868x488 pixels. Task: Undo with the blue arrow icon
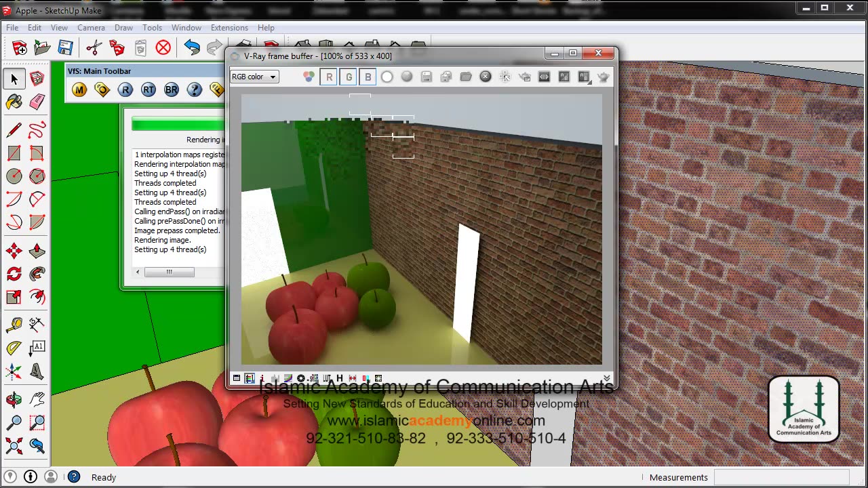tap(192, 47)
